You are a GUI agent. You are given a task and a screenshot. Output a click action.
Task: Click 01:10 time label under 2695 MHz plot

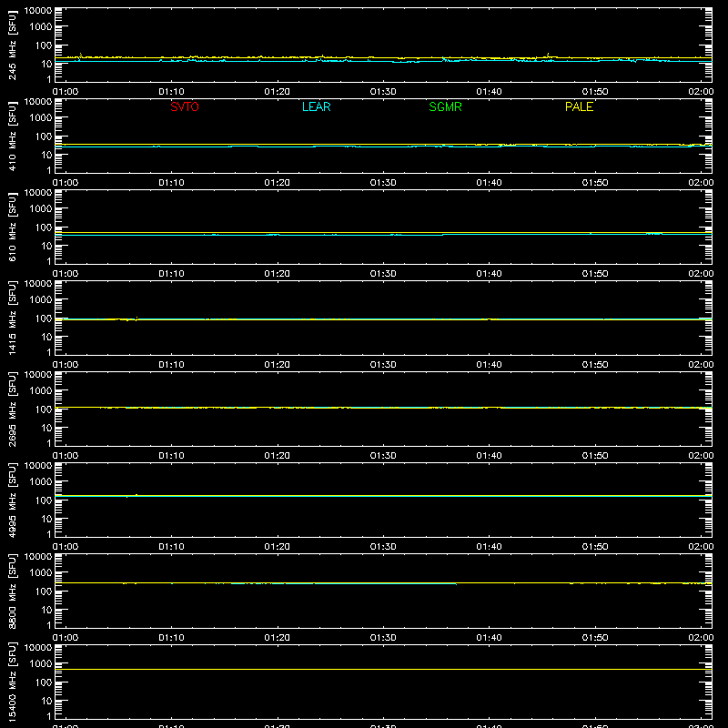(x=171, y=456)
